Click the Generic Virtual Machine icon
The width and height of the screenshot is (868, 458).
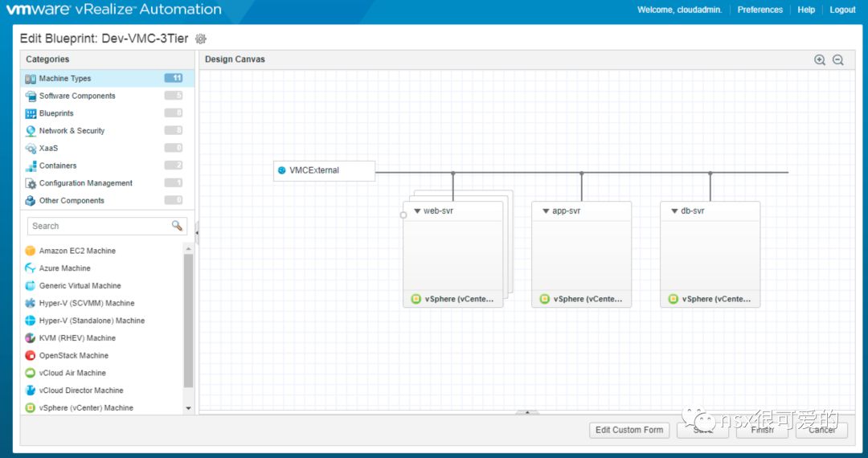(31, 285)
